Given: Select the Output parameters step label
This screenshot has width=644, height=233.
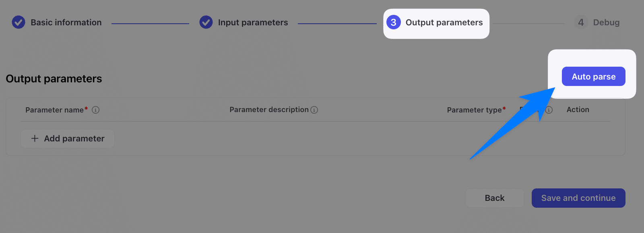Looking at the screenshot, I should coord(444,22).
